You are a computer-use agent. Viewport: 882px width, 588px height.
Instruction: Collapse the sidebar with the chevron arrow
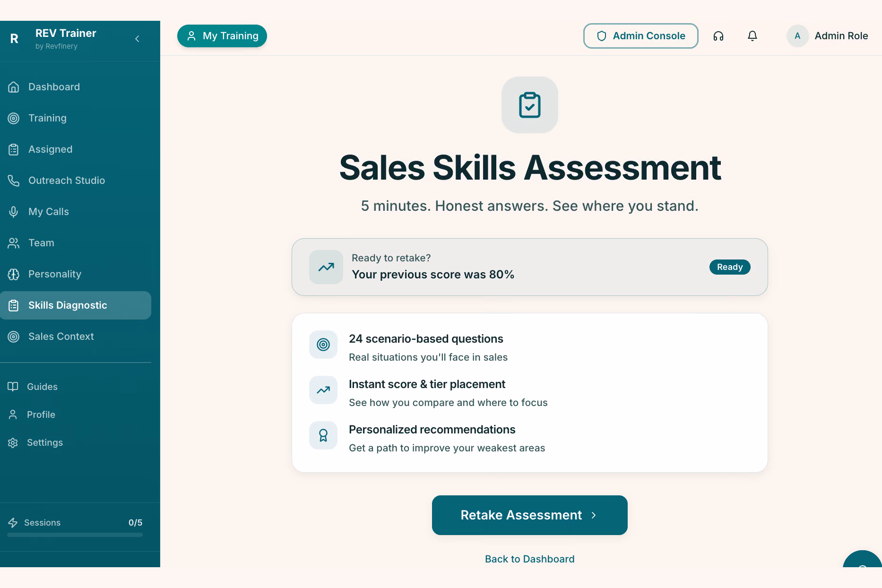point(137,39)
